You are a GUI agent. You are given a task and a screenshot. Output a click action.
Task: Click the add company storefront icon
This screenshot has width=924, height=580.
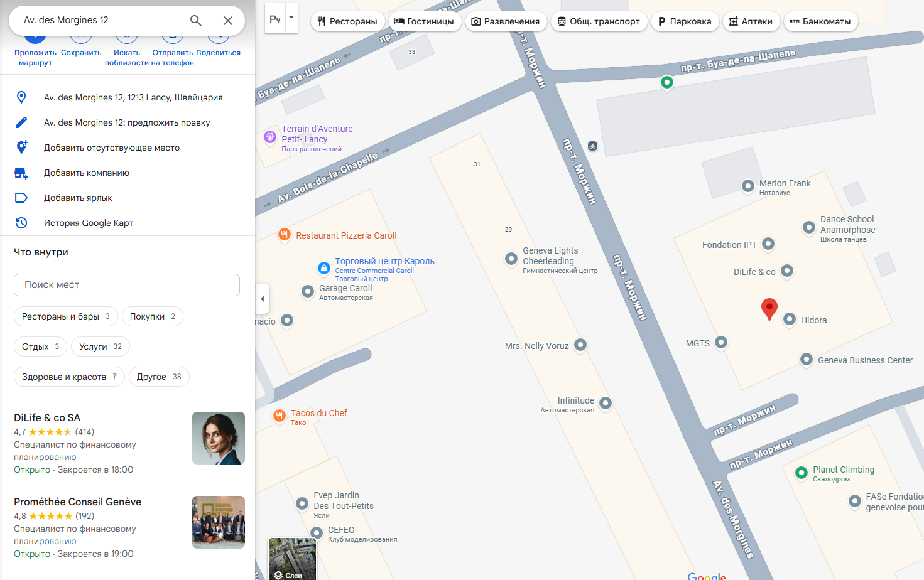[21, 173]
